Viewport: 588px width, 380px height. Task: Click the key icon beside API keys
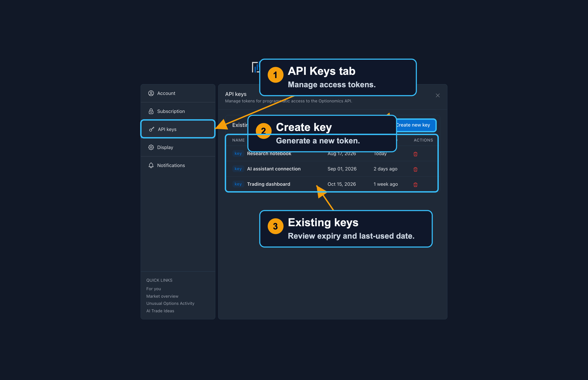point(152,129)
